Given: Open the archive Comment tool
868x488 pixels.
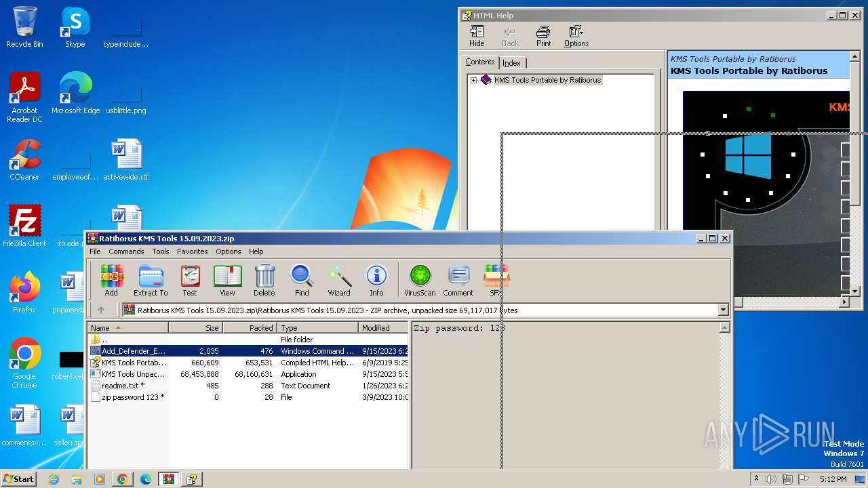Looking at the screenshot, I should tap(458, 280).
